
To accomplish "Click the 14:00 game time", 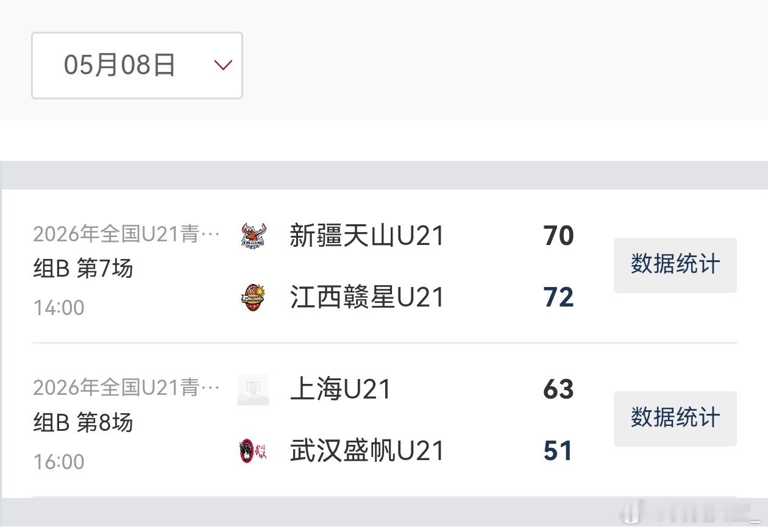I will (x=59, y=308).
